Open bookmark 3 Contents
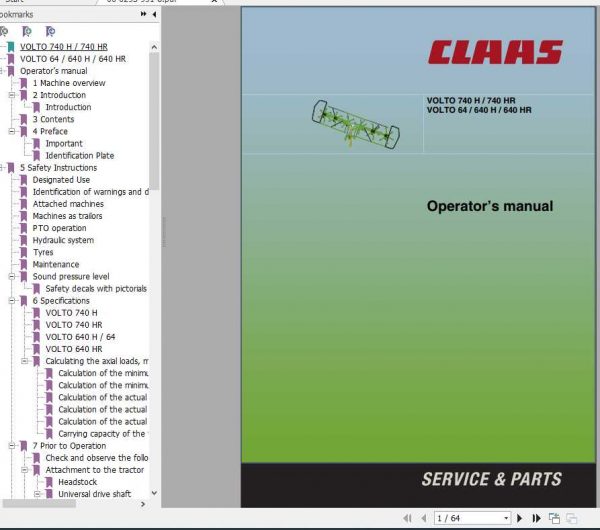600x530 pixels. tap(53, 119)
